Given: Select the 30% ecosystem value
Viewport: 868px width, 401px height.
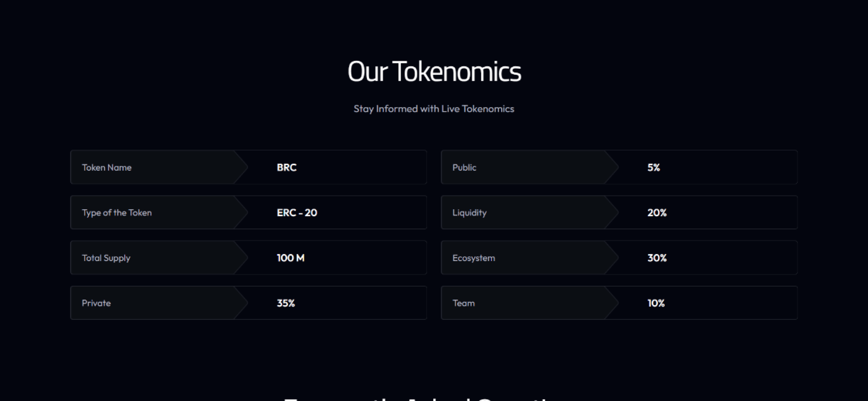Looking at the screenshot, I should click(x=657, y=258).
